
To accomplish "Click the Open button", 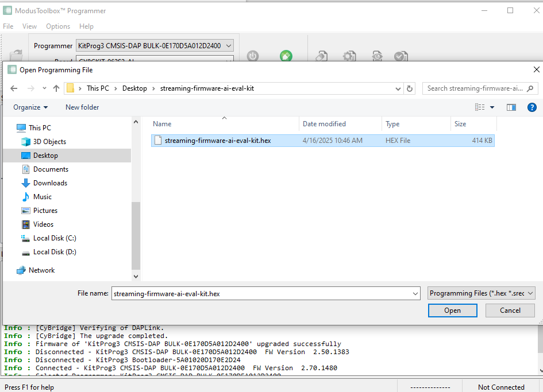I will pyautogui.click(x=453, y=311).
